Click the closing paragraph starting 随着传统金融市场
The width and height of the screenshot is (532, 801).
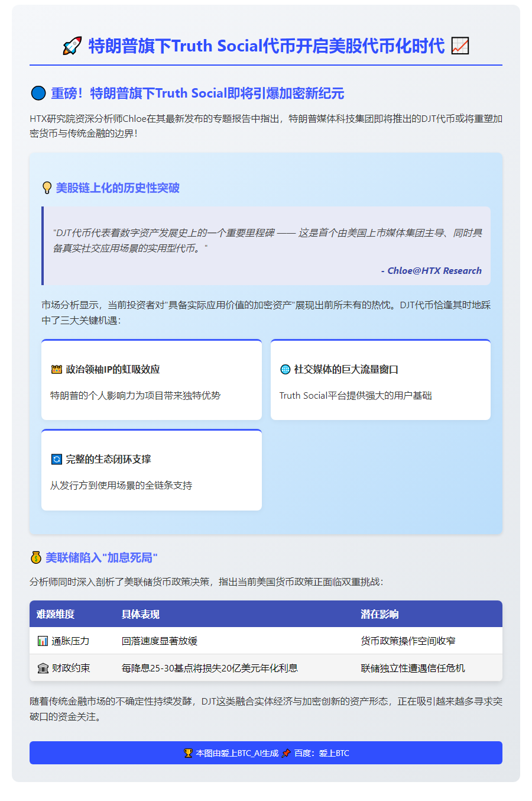point(266,709)
